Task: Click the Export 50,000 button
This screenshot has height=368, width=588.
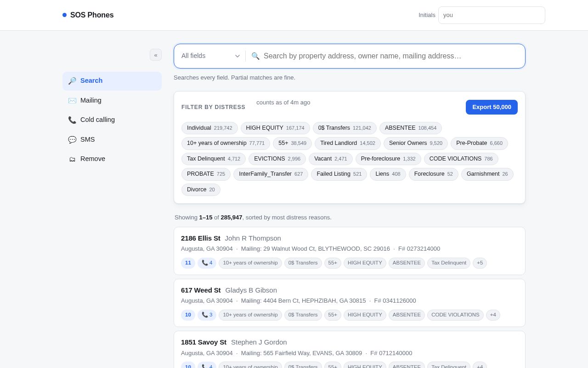Action: (492, 107)
